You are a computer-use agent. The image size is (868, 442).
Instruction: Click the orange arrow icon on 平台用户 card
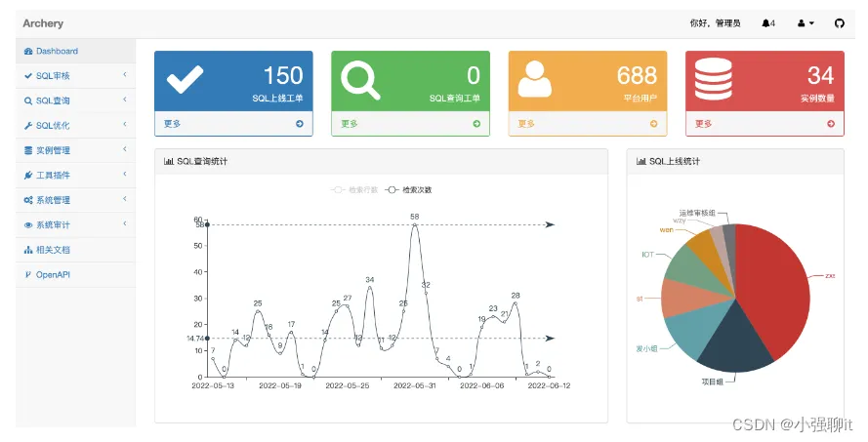654,124
